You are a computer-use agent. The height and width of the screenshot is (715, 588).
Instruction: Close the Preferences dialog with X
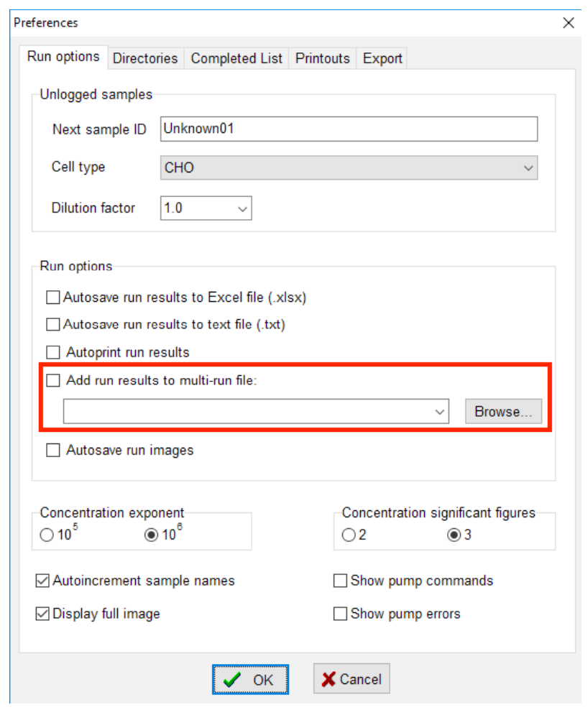pyautogui.click(x=569, y=23)
